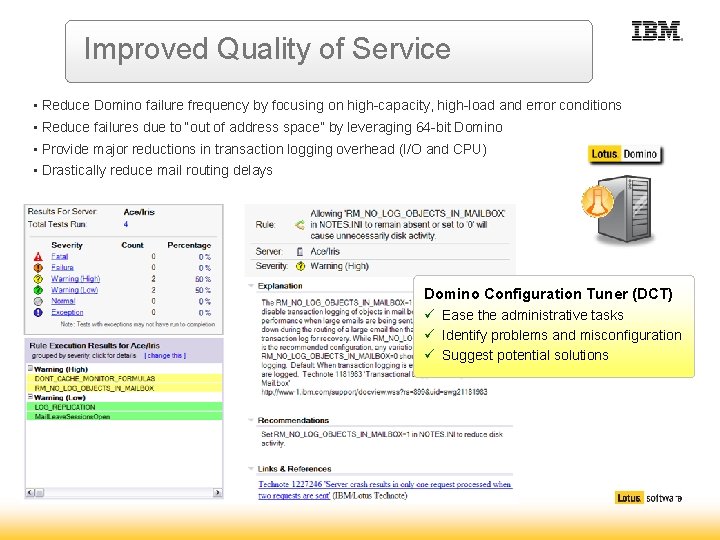Open the Warning (High) link
The width and height of the screenshot is (720, 540).
point(75,279)
